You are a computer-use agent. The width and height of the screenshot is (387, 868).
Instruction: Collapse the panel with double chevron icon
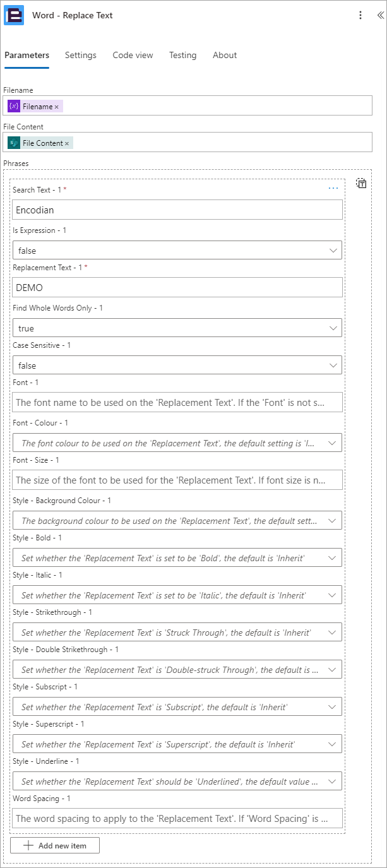tap(380, 15)
